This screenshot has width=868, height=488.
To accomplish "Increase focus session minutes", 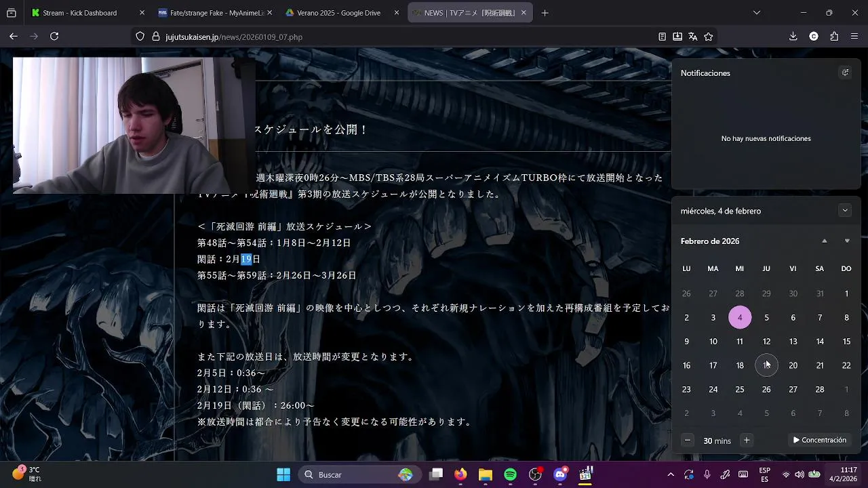I will tap(747, 441).
